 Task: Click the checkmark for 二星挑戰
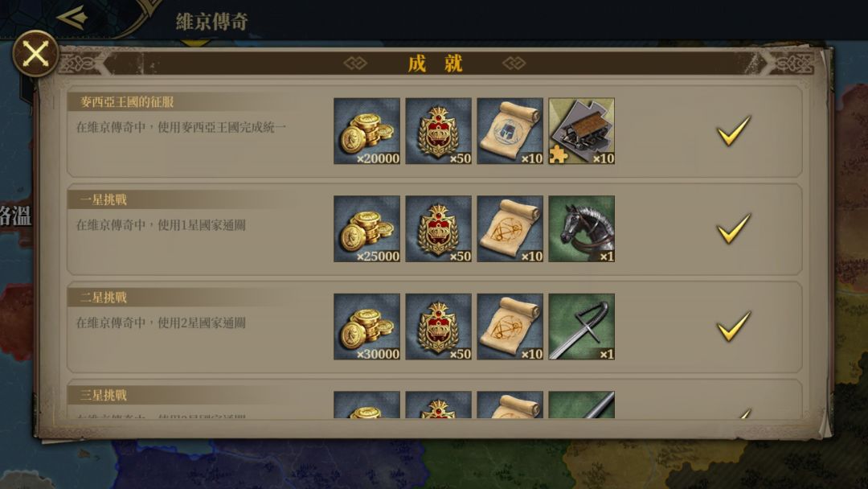coord(734,326)
